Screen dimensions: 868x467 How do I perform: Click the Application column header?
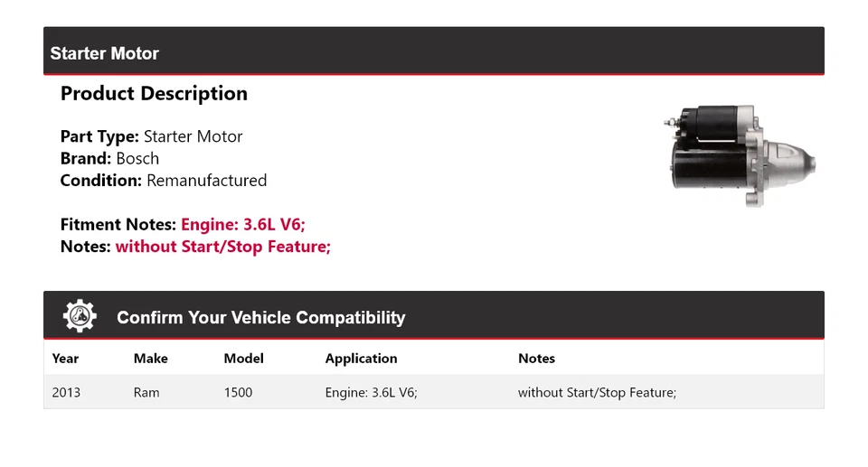coord(361,359)
